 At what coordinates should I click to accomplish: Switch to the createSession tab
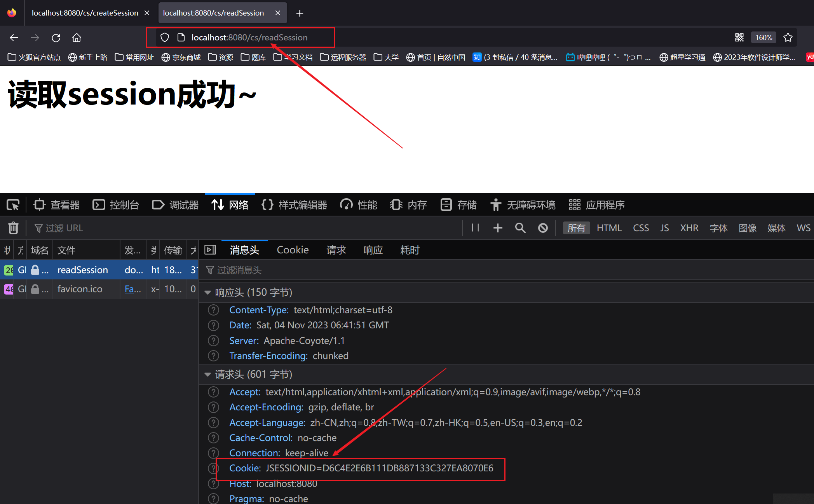point(85,13)
